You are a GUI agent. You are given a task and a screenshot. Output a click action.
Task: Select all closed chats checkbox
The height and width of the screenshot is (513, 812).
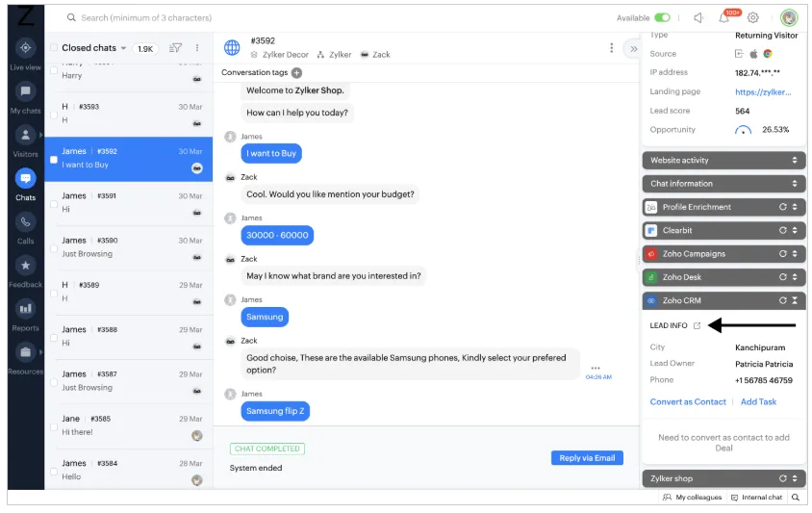54,48
